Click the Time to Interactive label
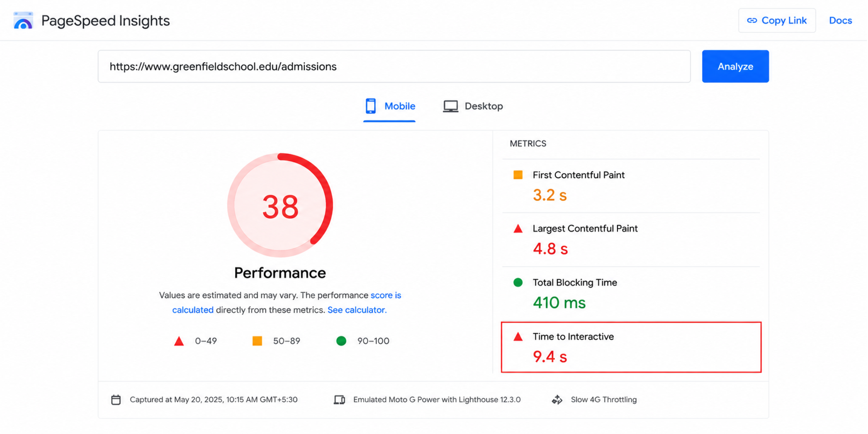This screenshot has height=434, width=868. pos(573,337)
